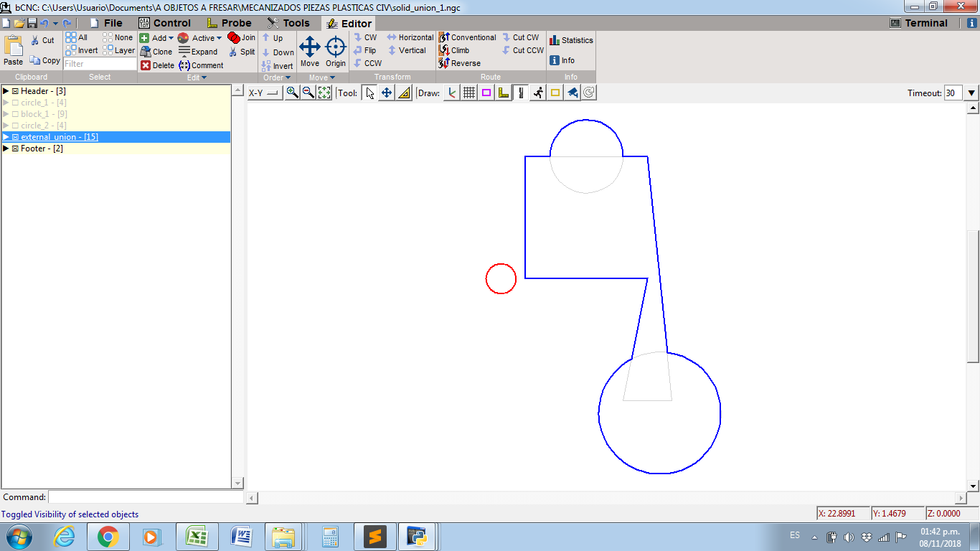Open the X-Y view dropdown
Image resolution: width=980 pixels, height=551 pixels.
(x=264, y=93)
